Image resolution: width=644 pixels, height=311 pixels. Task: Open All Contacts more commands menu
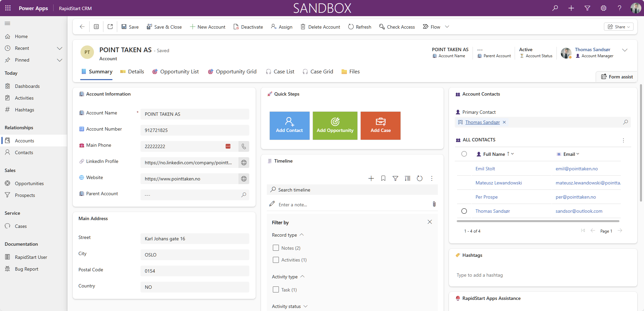623,140
